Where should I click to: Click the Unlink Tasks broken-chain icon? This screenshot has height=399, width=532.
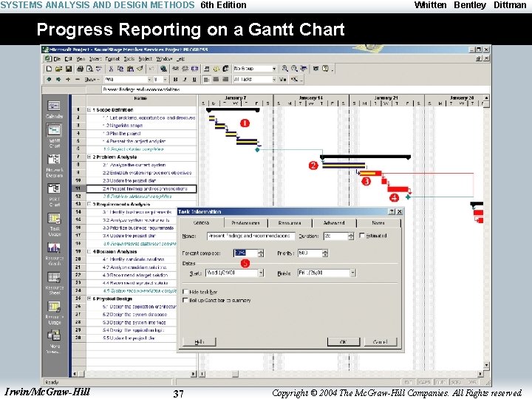[185, 69]
